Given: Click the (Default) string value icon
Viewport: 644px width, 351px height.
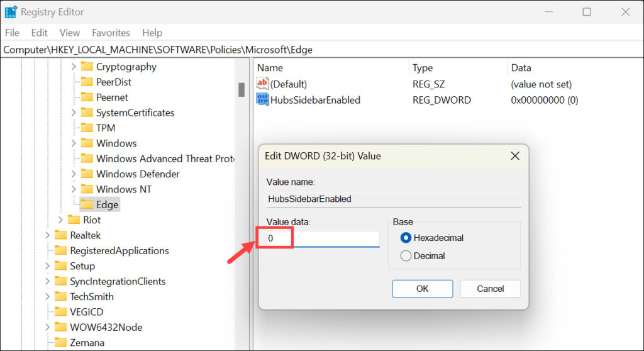Looking at the screenshot, I should (263, 84).
